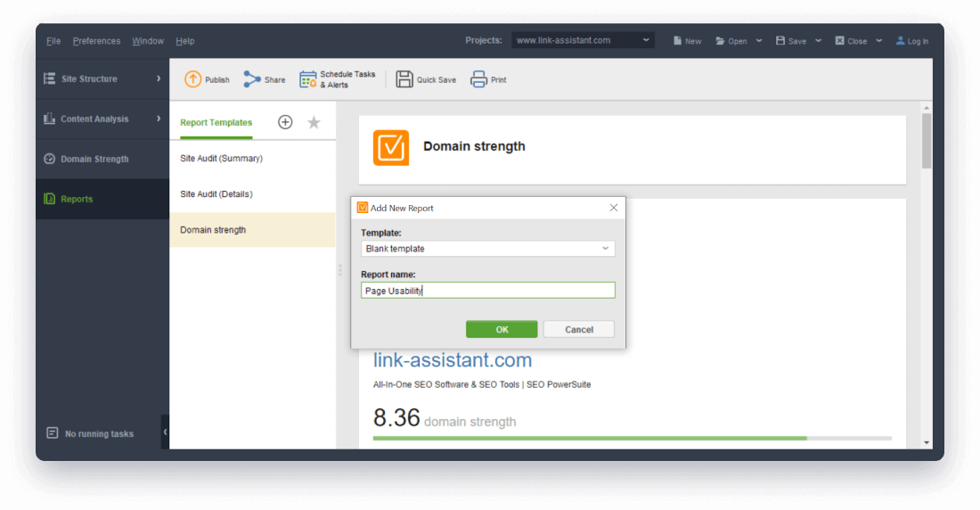Click the Open project folder icon
Viewport: 980px width, 510px height.
pos(720,41)
